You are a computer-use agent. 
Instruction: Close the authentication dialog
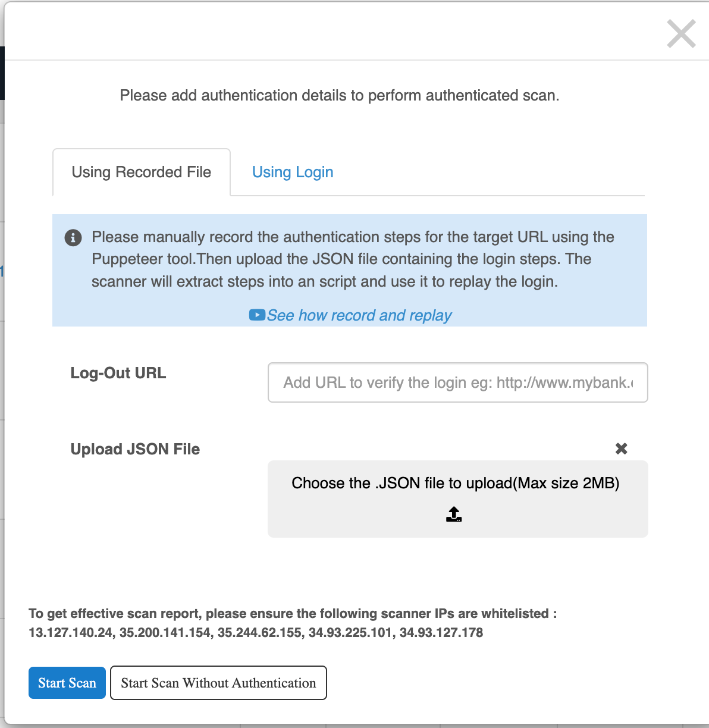point(681,33)
